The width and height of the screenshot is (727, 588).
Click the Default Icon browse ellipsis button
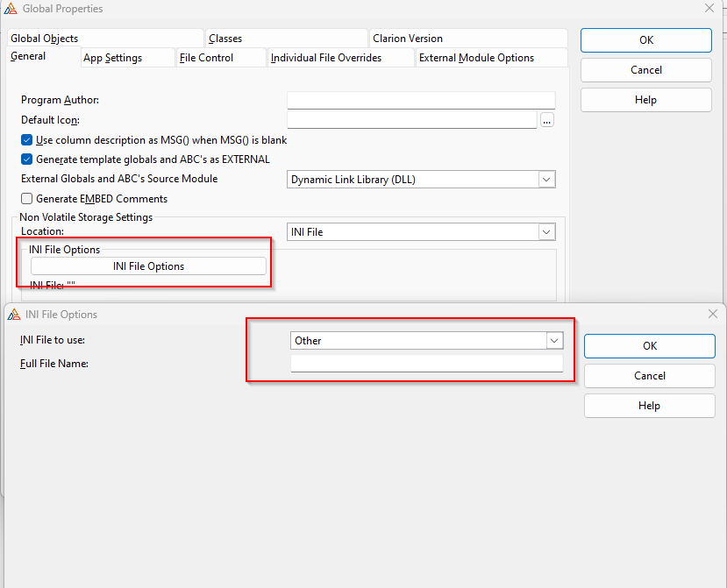(x=547, y=120)
